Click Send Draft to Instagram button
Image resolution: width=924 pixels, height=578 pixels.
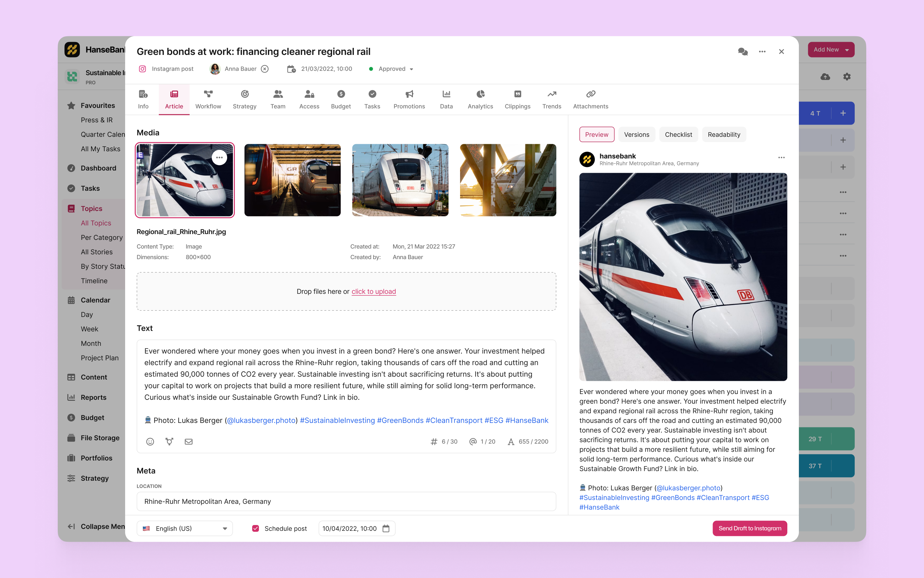tap(749, 528)
